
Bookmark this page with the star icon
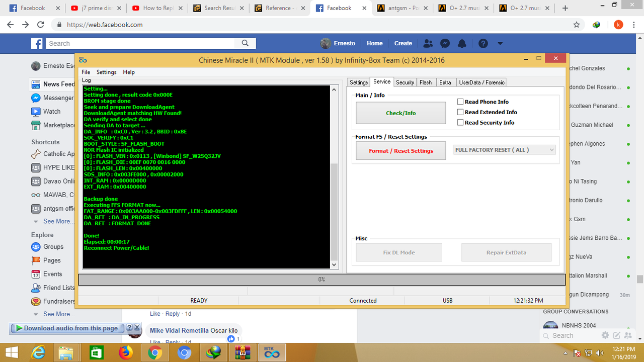click(x=577, y=25)
